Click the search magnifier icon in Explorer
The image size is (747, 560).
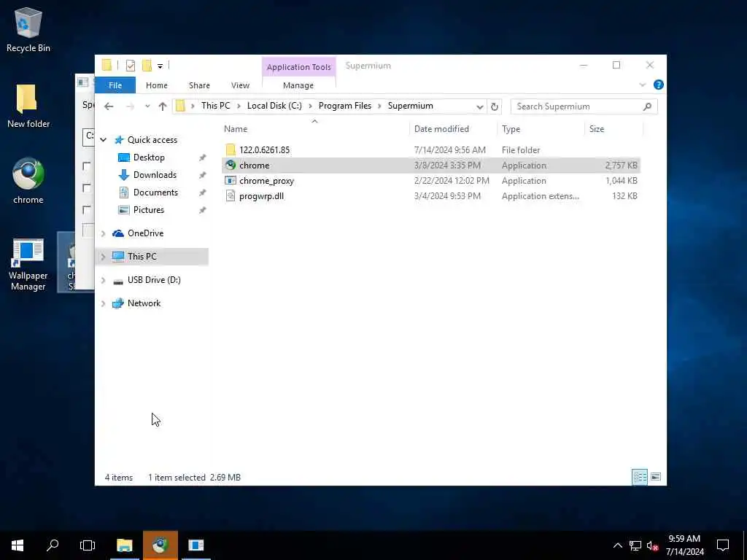coord(647,106)
